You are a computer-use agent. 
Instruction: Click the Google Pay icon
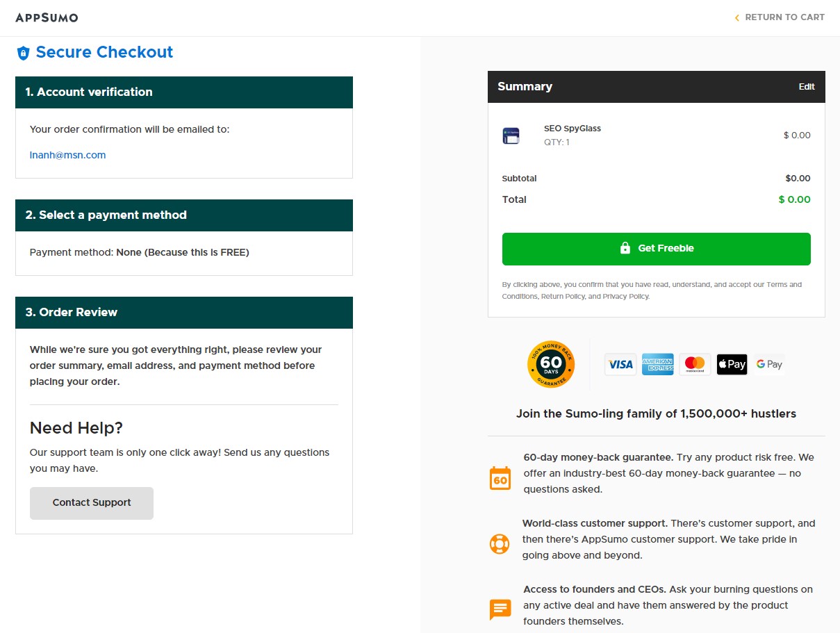pyautogui.click(x=769, y=364)
